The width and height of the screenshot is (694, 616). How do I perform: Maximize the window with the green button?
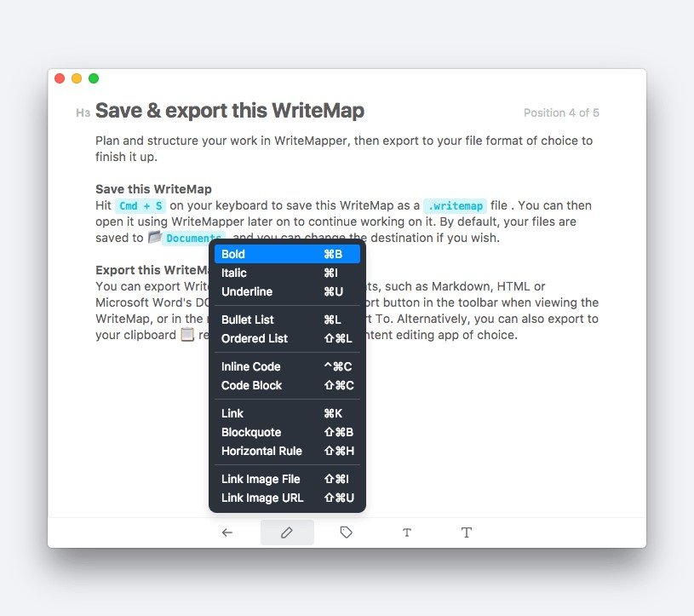(x=94, y=78)
